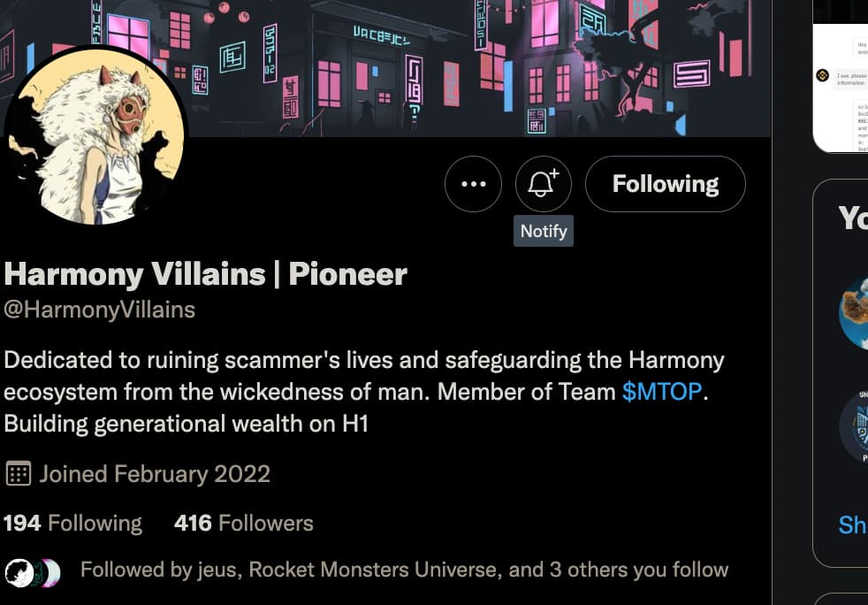Open the 194 Following list
The width and height of the screenshot is (868, 605).
point(72,523)
